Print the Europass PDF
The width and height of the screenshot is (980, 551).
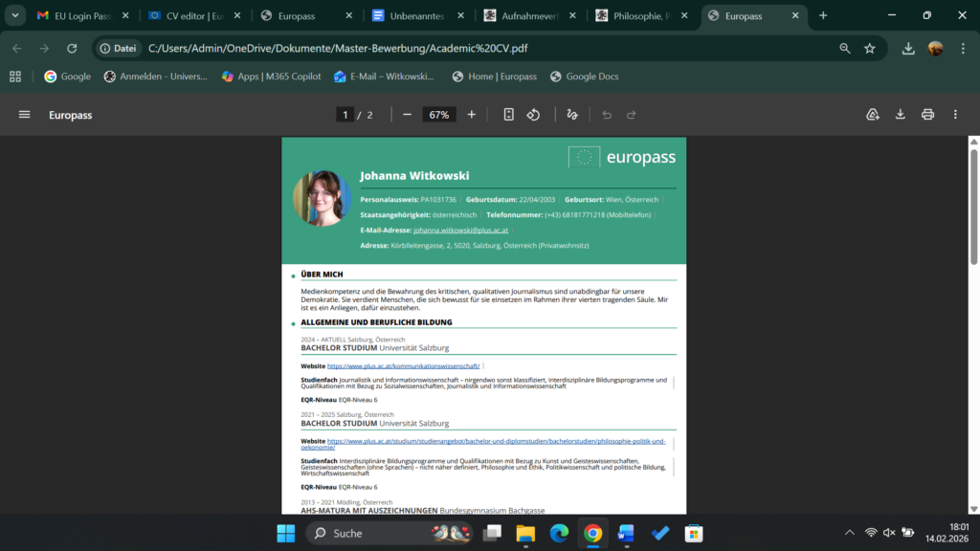pos(927,115)
